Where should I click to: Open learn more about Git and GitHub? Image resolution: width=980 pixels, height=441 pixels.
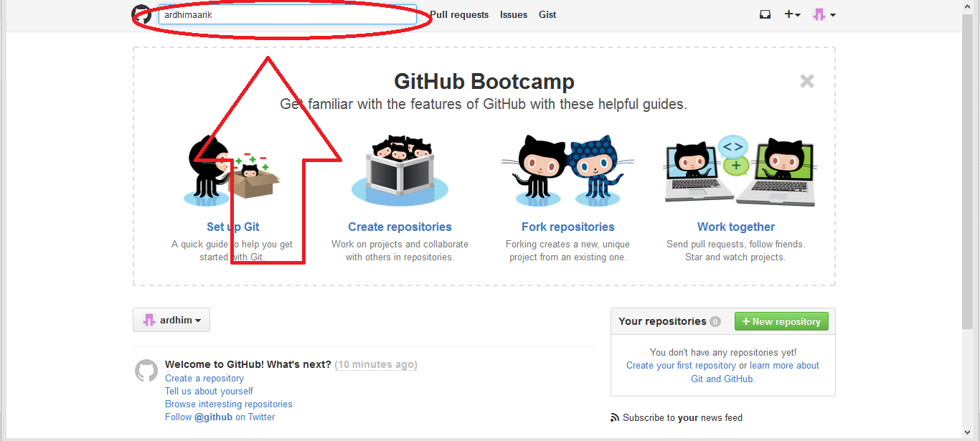click(755, 371)
